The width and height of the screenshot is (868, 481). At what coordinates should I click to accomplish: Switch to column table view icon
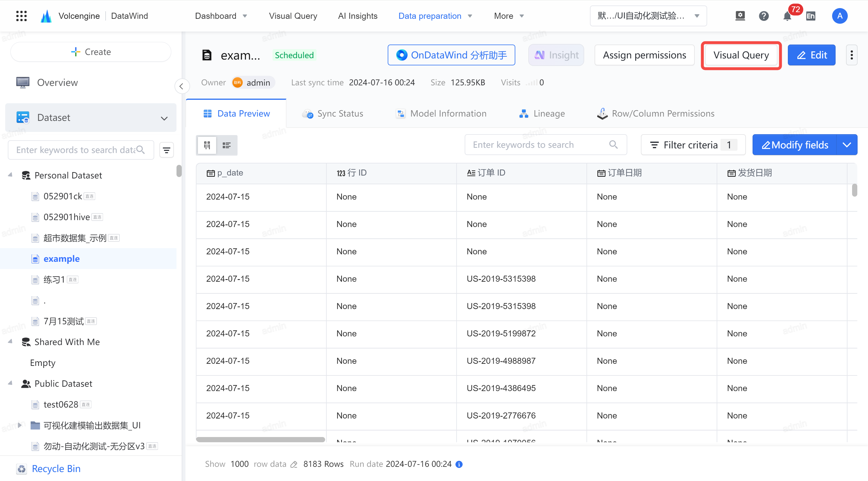207,145
